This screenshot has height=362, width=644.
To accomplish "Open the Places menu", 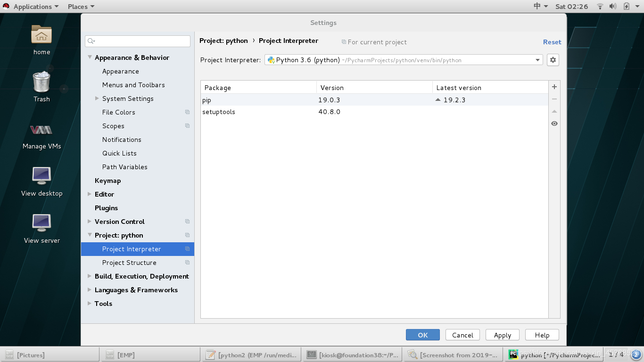I will tap(81, 6).
